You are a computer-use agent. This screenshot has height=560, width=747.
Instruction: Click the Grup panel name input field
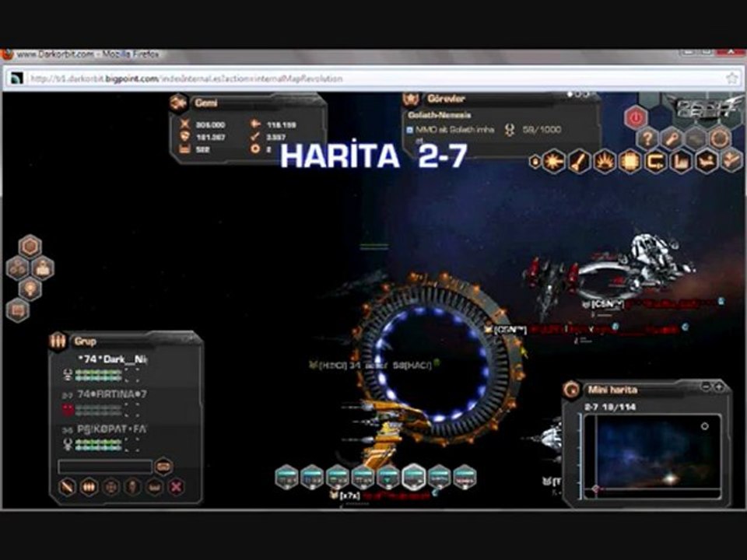tap(105, 467)
